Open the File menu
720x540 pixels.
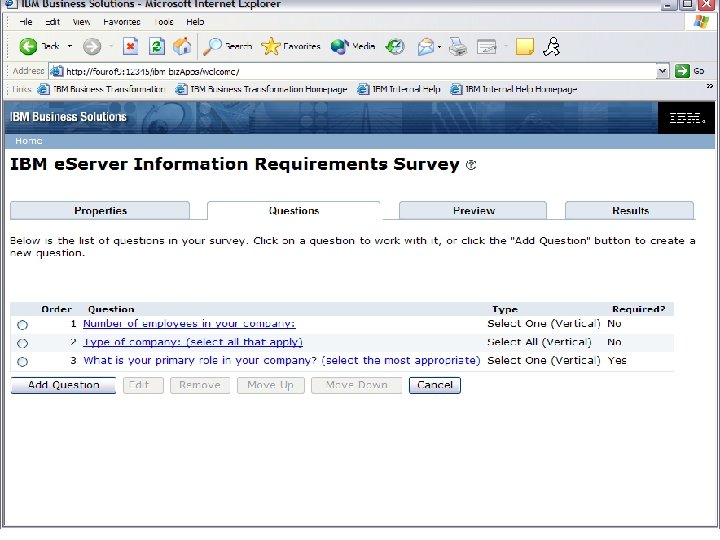pos(26,22)
